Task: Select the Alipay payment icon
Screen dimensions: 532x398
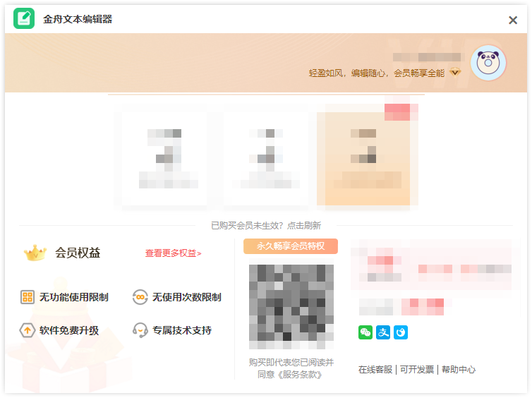Action: [383, 332]
